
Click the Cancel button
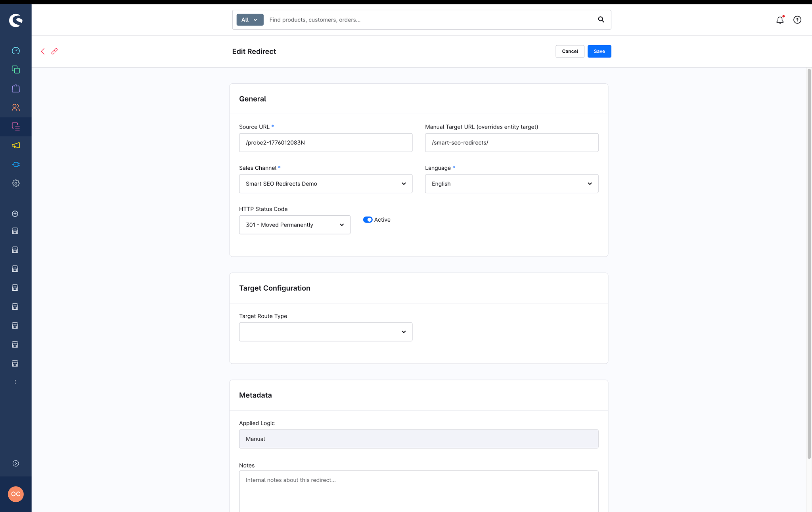(570, 51)
